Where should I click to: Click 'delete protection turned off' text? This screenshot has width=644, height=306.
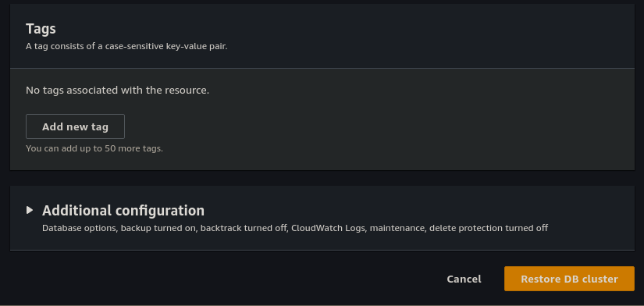click(489, 228)
